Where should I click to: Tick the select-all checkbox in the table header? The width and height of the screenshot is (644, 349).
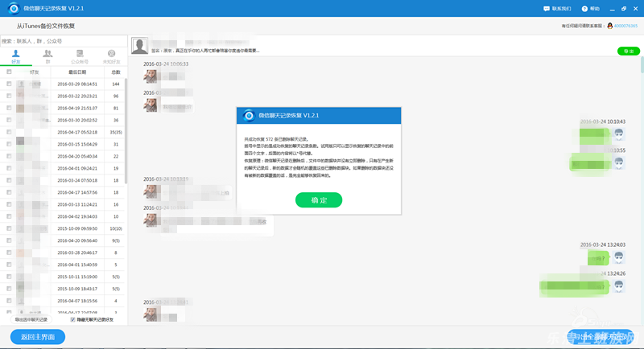[9, 72]
